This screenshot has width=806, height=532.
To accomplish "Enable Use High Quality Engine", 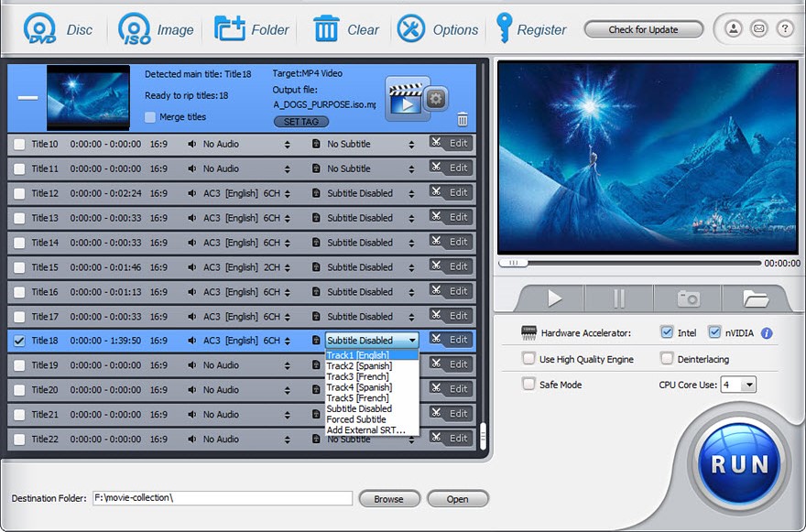I will [528, 359].
